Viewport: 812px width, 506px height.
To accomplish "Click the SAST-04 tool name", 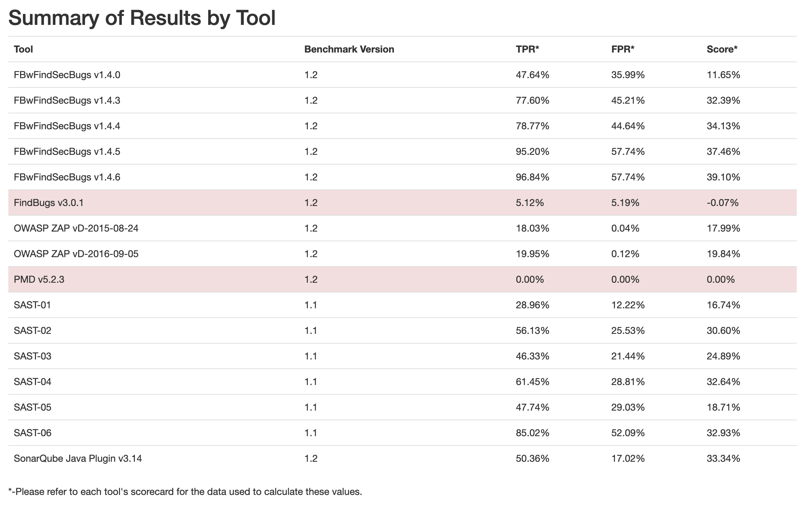I will 33,382.
